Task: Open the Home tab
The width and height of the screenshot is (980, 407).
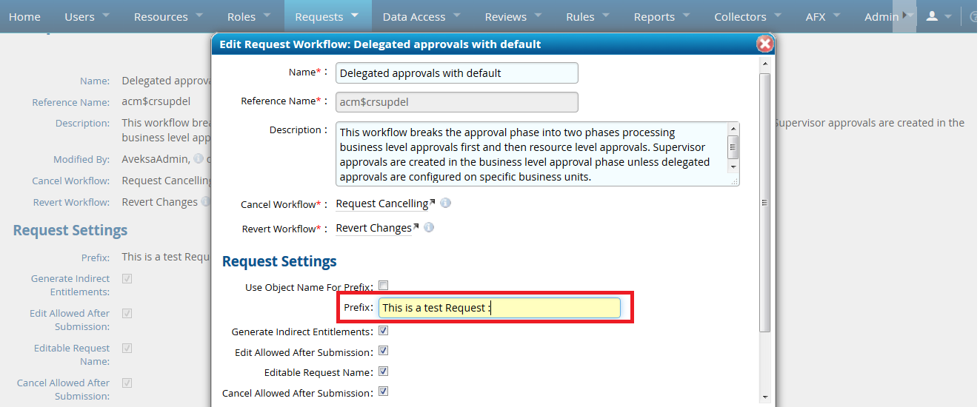Action: coord(24,16)
